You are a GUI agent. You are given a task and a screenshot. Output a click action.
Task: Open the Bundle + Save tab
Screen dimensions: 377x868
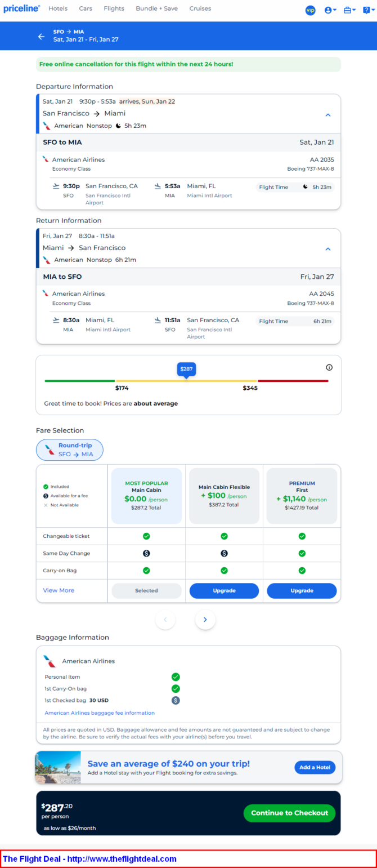(157, 8)
